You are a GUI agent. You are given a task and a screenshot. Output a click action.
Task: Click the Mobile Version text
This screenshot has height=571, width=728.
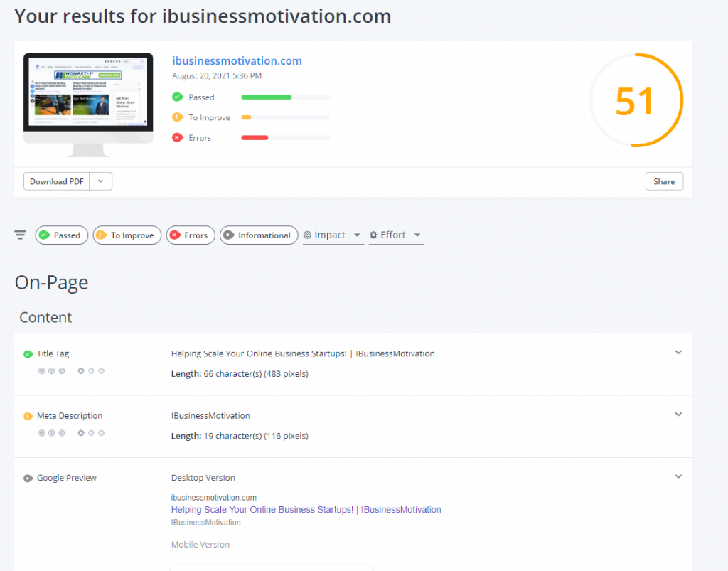coord(200,545)
